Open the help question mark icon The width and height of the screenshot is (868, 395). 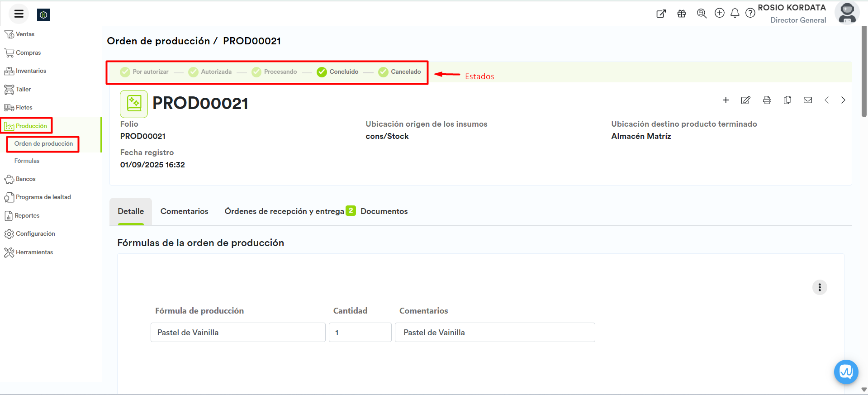[x=750, y=13]
